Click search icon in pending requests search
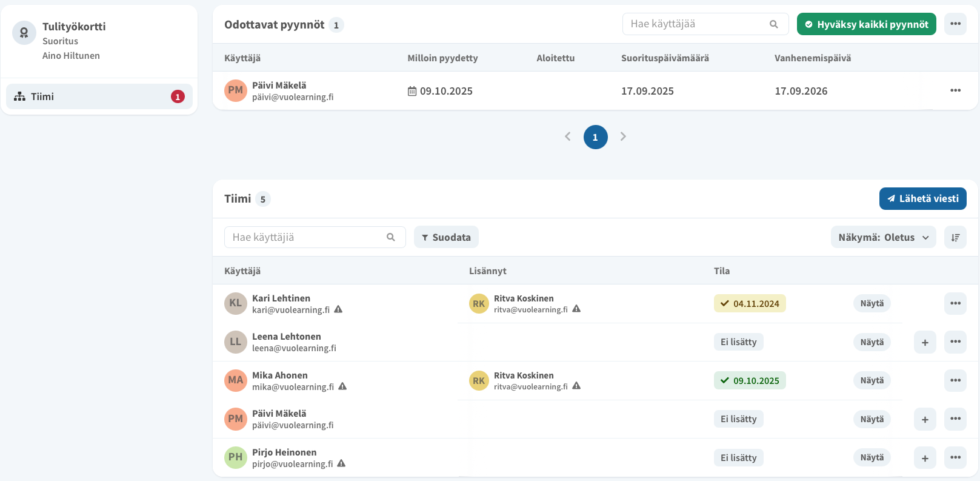The width and height of the screenshot is (980, 481). coord(773,24)
